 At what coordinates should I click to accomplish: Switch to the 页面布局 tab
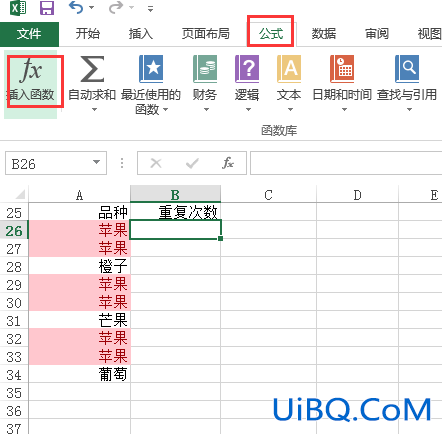(x=206, y=34)
